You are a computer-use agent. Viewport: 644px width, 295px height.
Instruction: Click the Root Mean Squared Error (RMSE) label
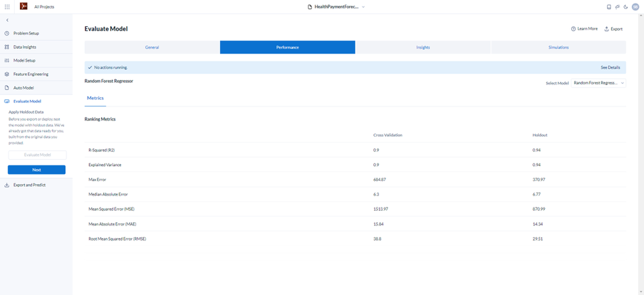click(117, 239)
